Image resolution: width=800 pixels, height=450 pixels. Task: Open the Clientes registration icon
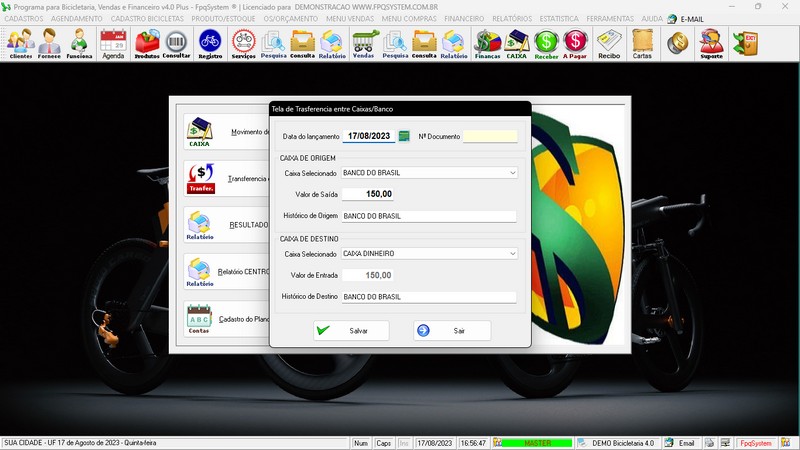pos(20,43)
